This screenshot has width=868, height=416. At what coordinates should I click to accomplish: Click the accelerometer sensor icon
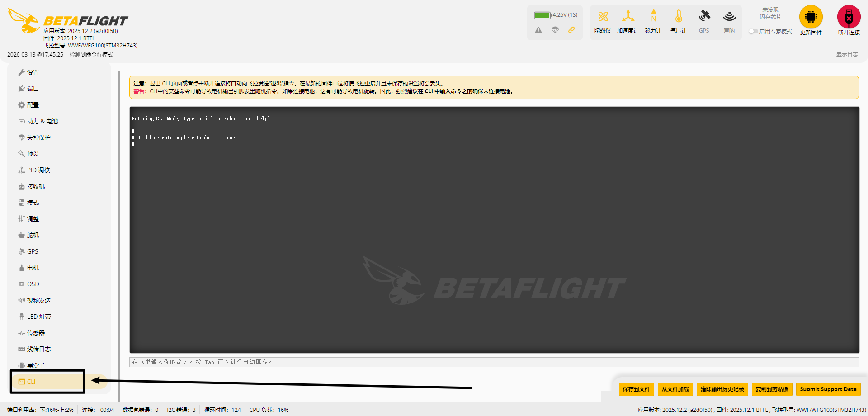(628, 17)
